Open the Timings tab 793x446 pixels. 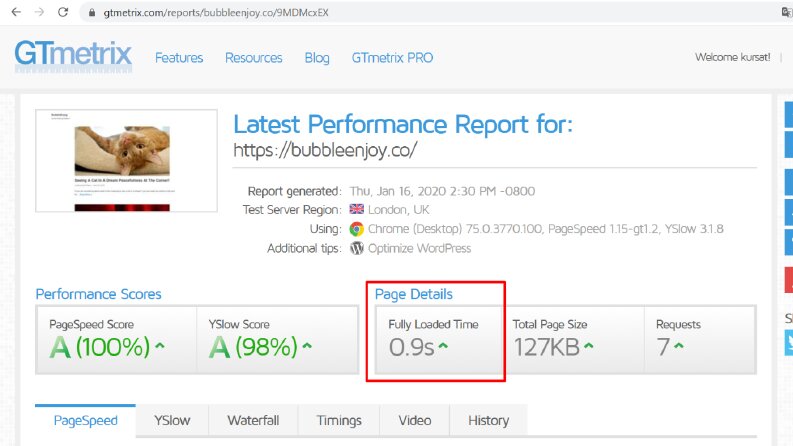(x=339, y=420)
